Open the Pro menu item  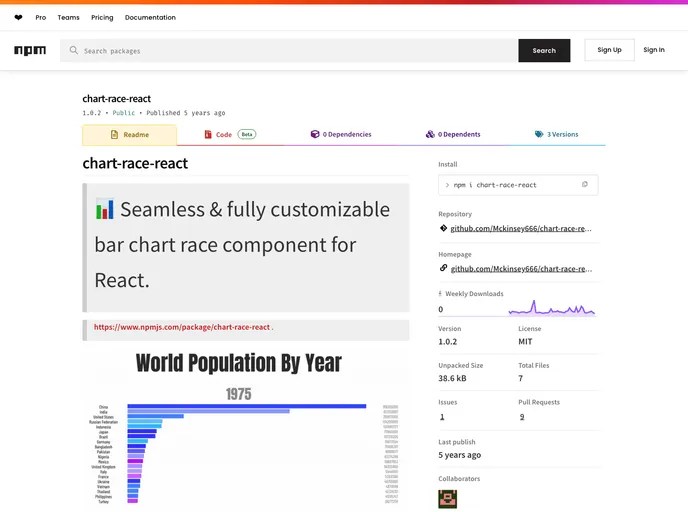pyautogui.click(x=41, y=18)
